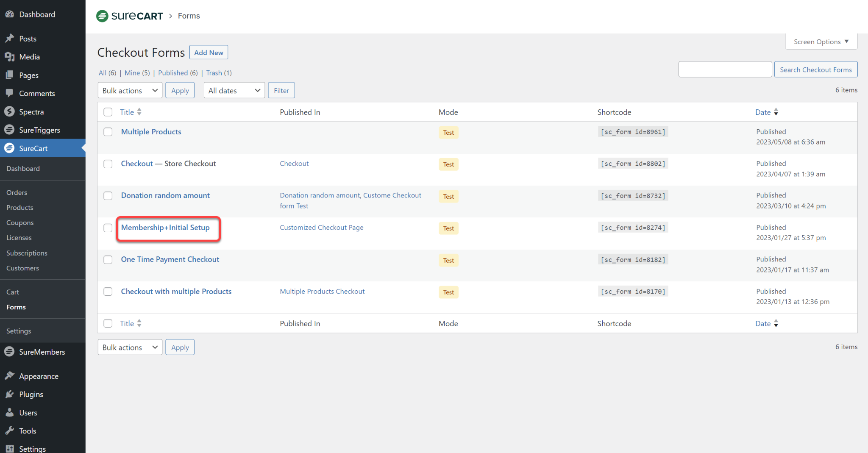The width and height of the screenshot is (868, 453).
Task: Toggle the select-all checkbox in table header
Action: [108, 112]
